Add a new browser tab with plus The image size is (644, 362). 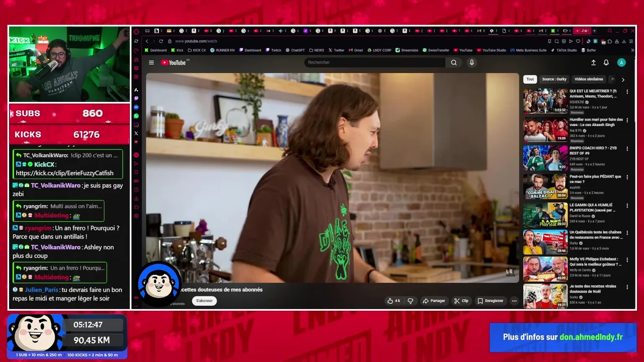tap(594, 31)
